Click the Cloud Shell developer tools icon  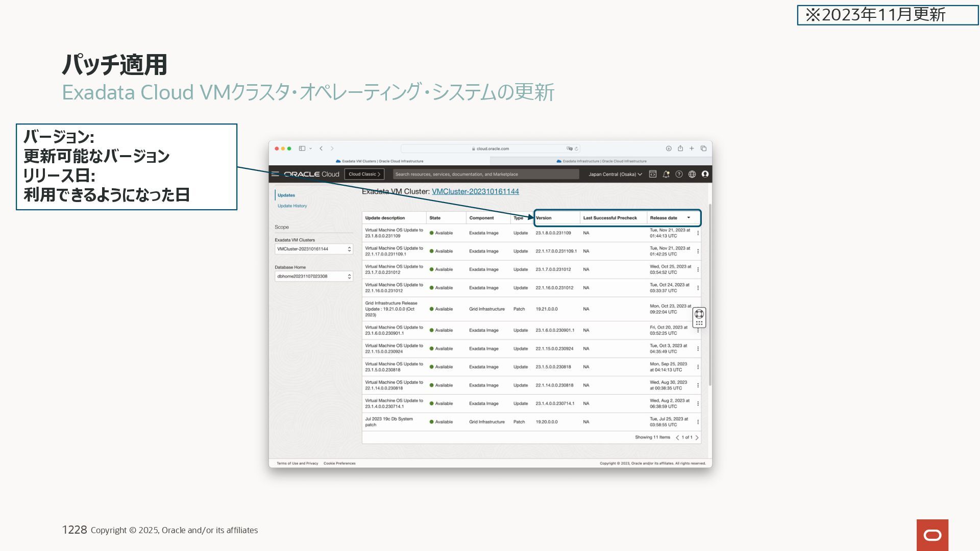(x=652, y=174)
